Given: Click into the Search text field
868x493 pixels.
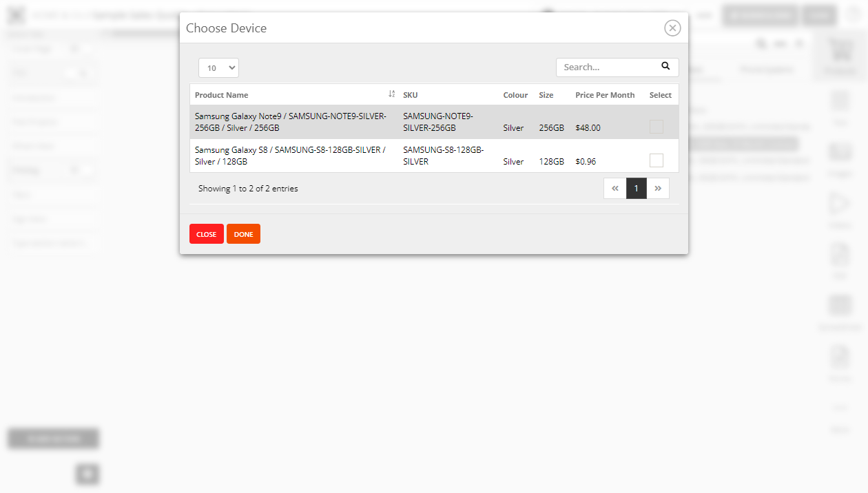Looking at the screenshot, I should 605,67.
